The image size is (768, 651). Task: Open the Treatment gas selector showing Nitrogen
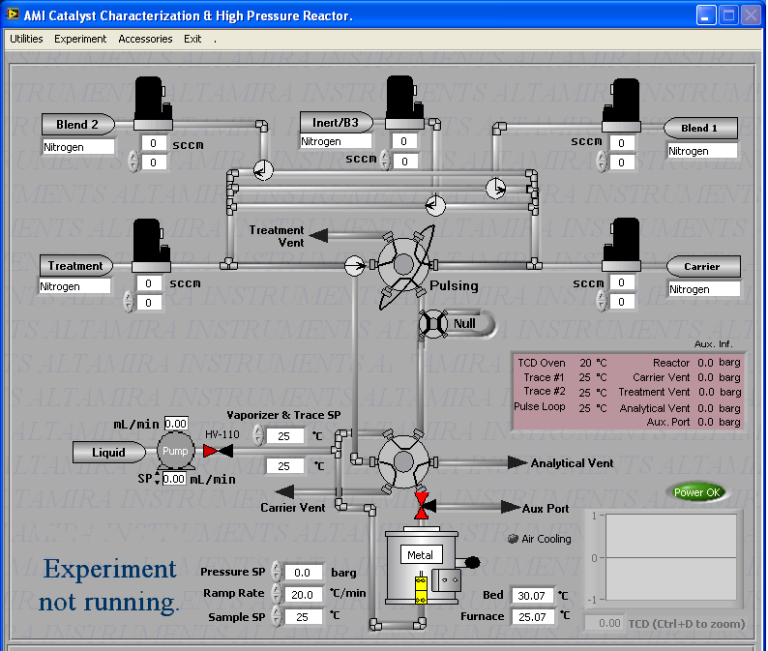75,286
